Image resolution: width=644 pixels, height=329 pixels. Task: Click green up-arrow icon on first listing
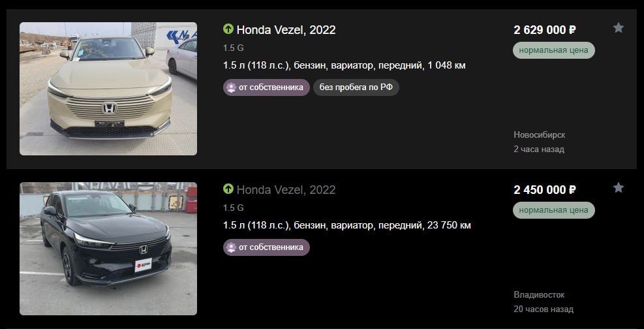click(228, 29)
